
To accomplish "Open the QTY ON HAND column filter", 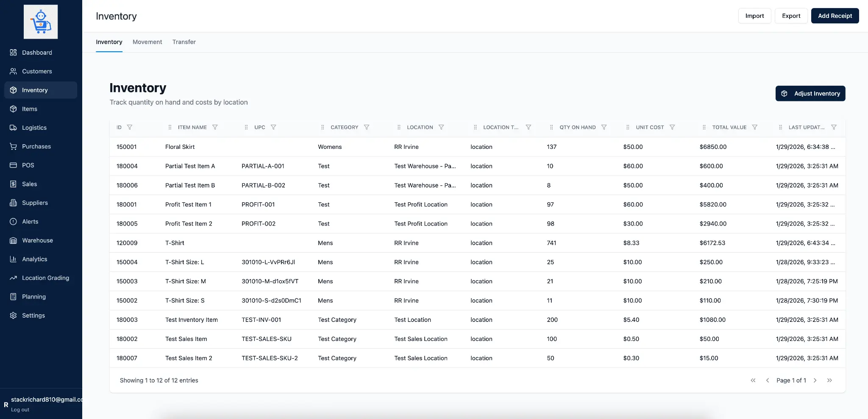I will click(604, 127).
